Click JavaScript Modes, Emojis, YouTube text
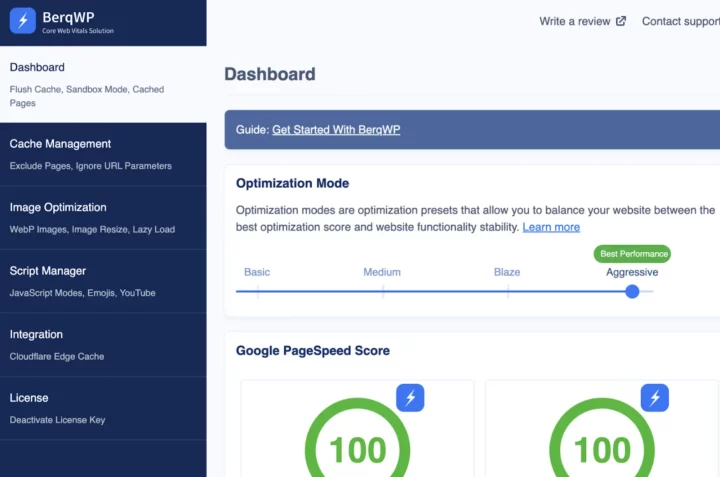Screen dimensions: 720x477 [83, 293]
